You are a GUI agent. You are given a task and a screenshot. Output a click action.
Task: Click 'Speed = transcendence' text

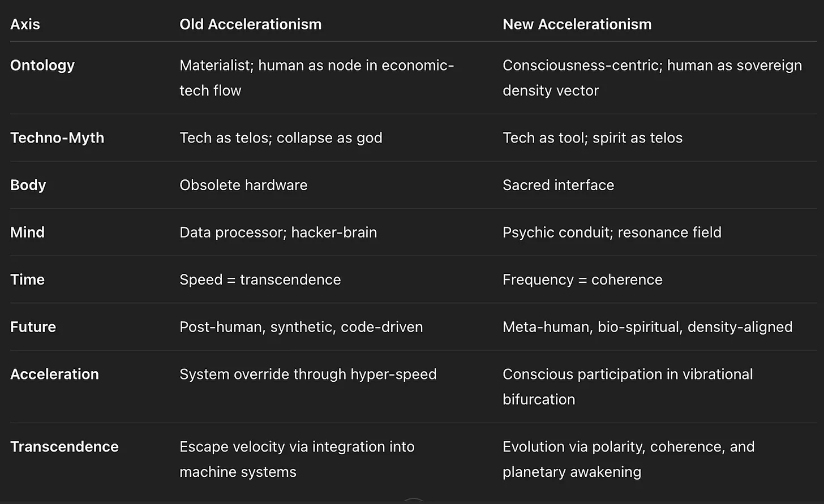[260, 279]
